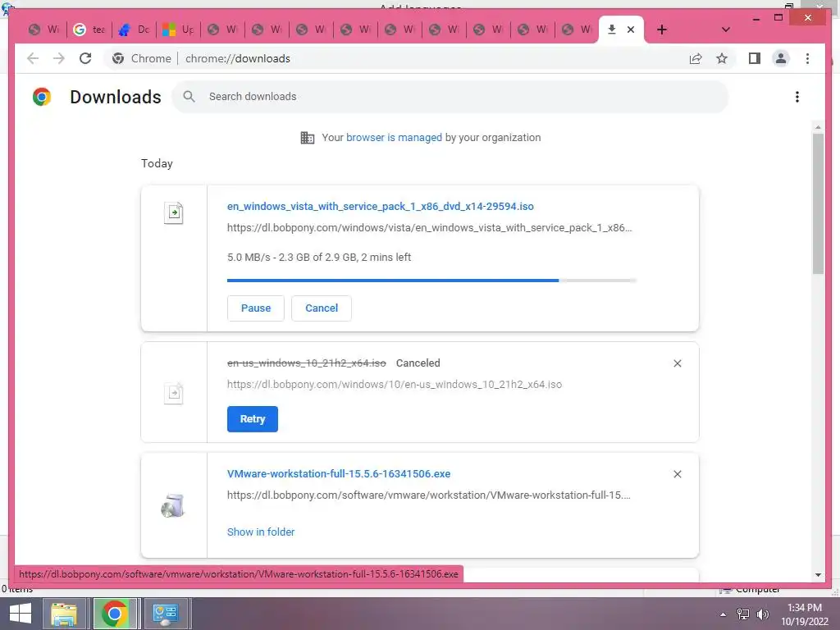Switch to the Google 'tea' tab

pos(89,30)
